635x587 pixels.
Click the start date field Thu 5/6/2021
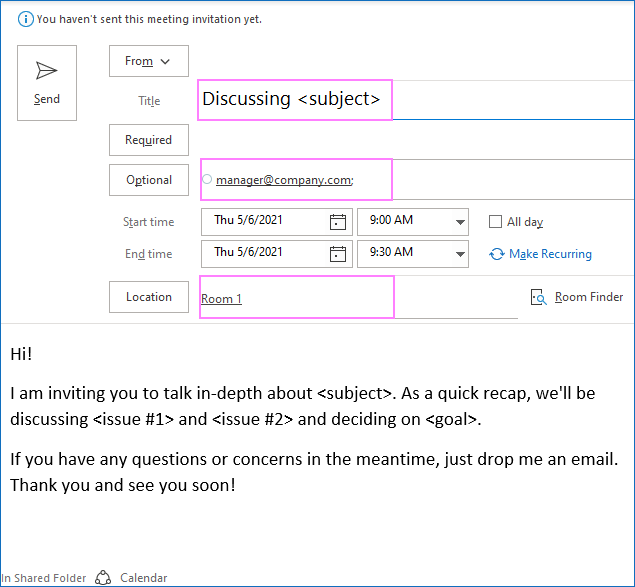coord(264,221)
